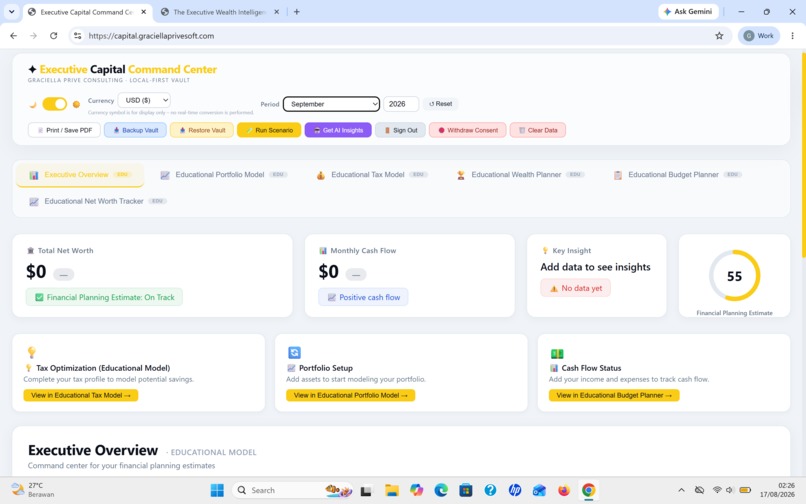
Task: Click the Tax Optimization lightbulb icon
Action: (x=32, y=352)
